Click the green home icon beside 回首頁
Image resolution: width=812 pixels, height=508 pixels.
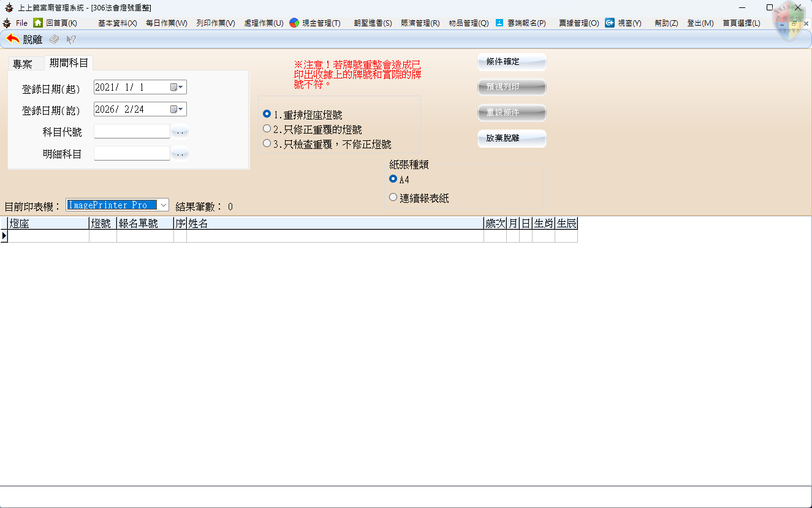[38, 23]
